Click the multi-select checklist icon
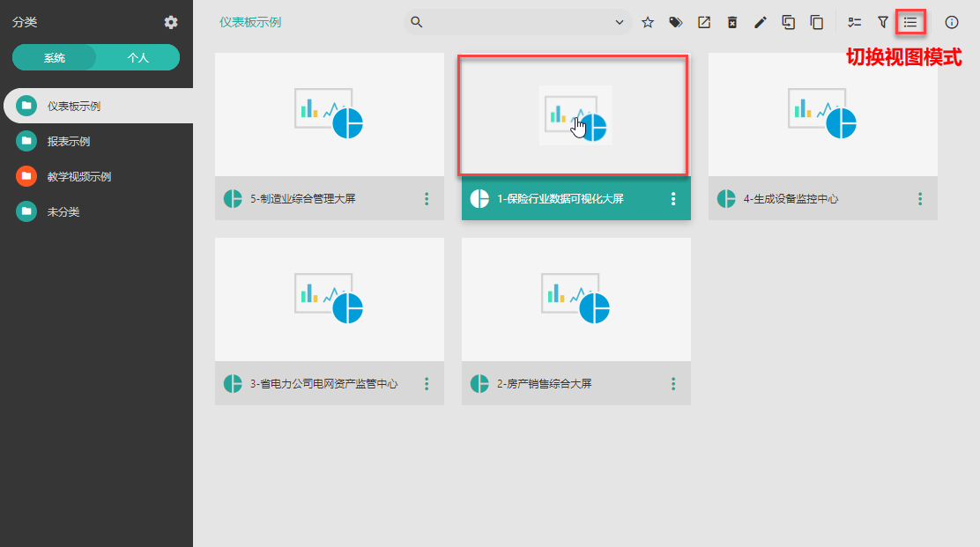 (854, 23)
